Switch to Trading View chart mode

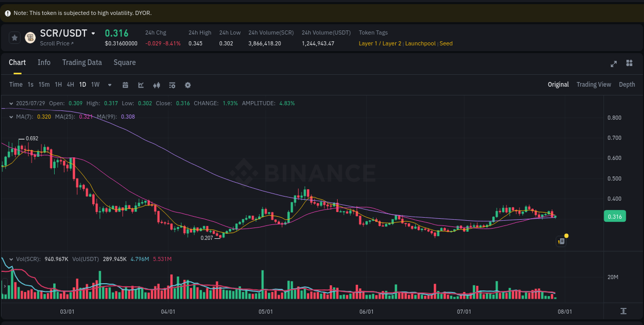click(x=594, y=85)
